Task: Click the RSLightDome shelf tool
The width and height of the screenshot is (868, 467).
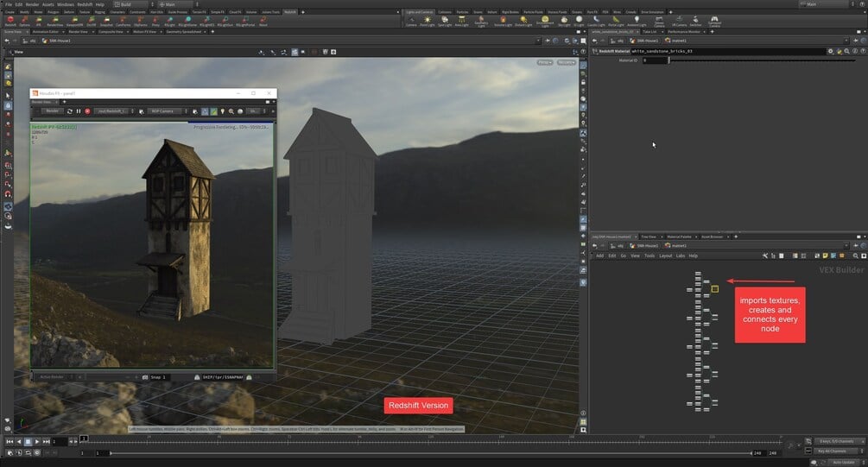Action: point(187,21)
